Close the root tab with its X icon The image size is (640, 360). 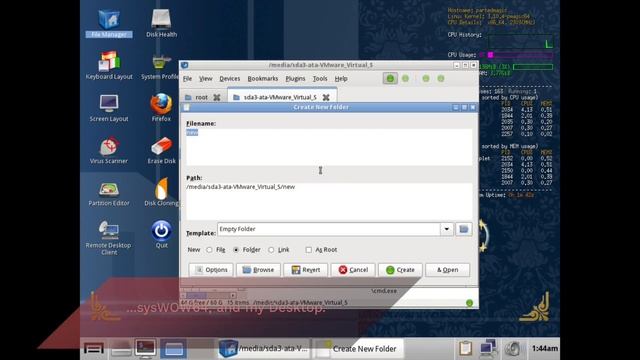click(x=217, y=97)
